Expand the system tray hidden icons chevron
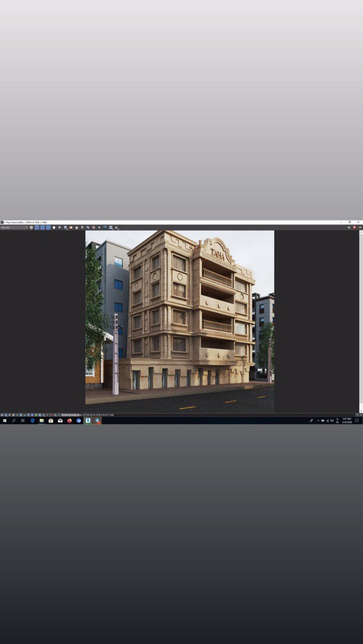This screenshot has width=363, height=644. click(318, 421)
